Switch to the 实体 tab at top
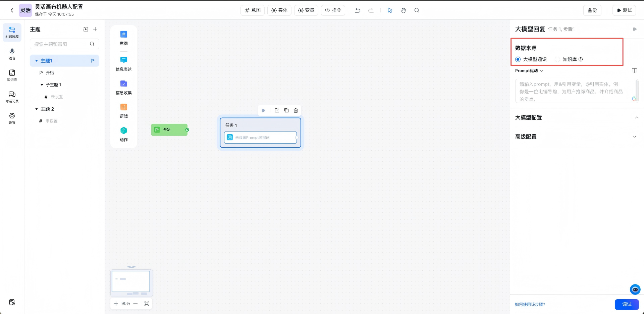644x314 pixels. click(279, 10)
